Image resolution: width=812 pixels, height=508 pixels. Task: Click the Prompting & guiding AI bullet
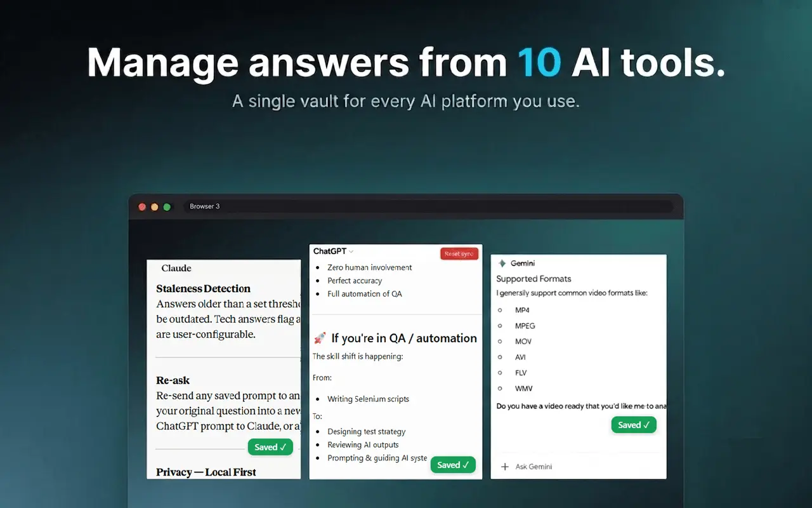pos(377,458)
